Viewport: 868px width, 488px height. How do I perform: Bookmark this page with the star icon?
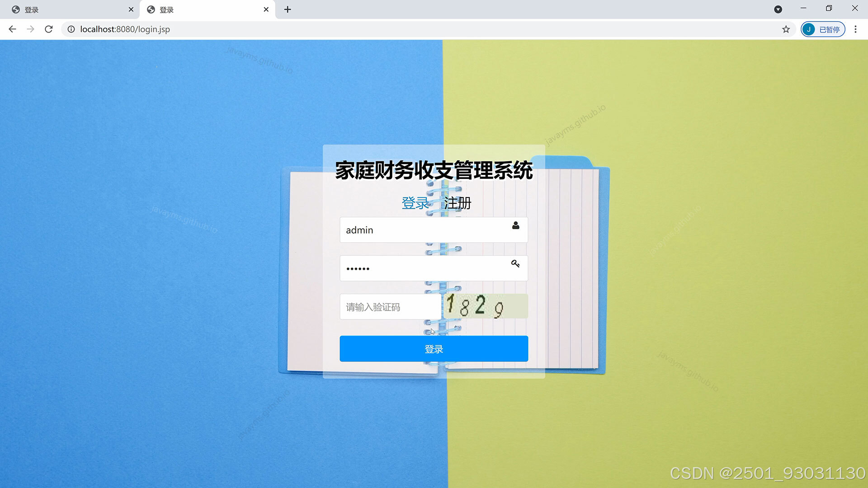(786, 29)
